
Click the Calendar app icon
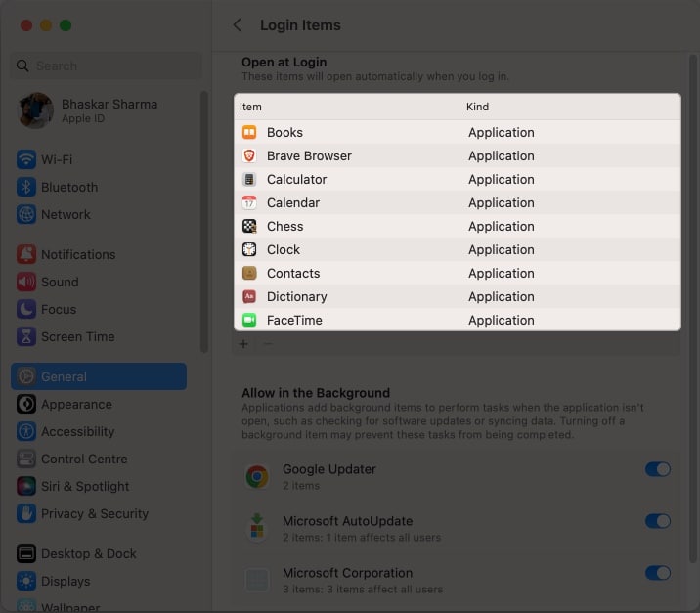249,202
